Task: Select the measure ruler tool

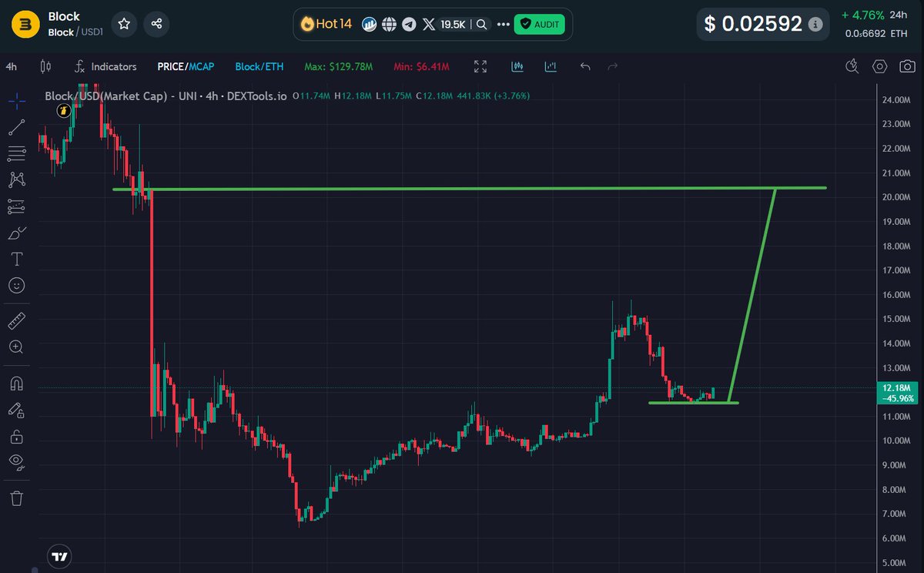Action: (17, 320)
